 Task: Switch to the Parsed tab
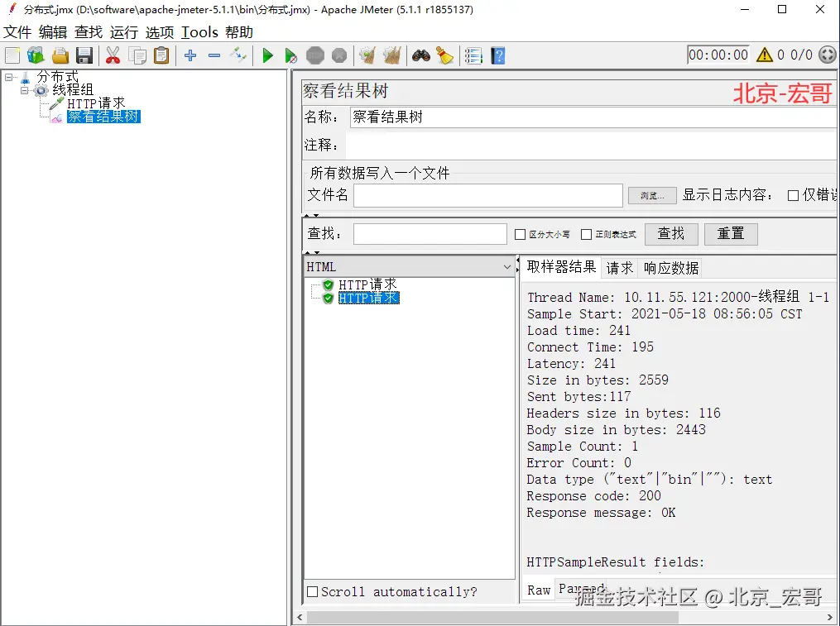[581, 589]
